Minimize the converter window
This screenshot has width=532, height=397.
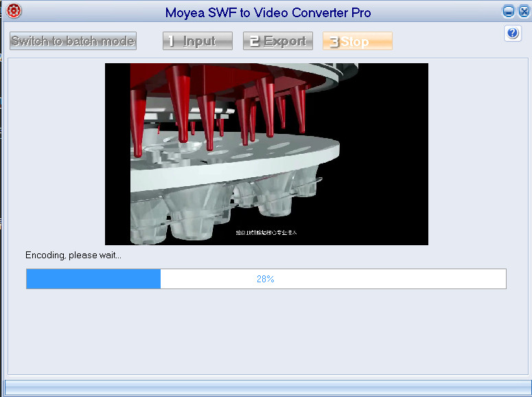click(509, 12)
